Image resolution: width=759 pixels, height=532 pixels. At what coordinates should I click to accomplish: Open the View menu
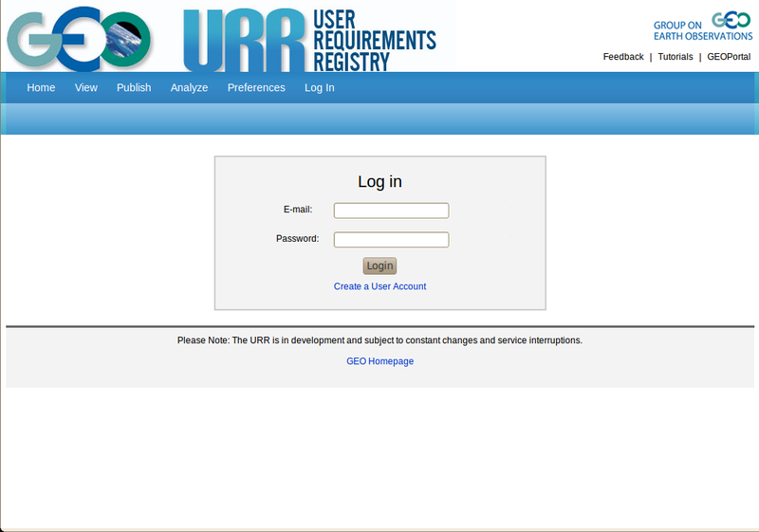point(86,87)
